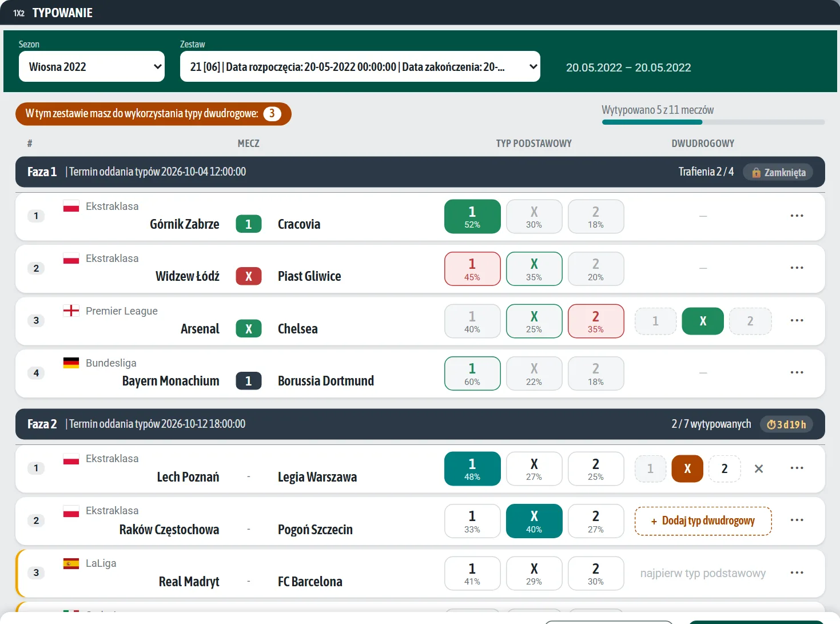Pick home win 1 for Lech Poznań
This screenshot has width=840, height=624.
pos(472,468)
